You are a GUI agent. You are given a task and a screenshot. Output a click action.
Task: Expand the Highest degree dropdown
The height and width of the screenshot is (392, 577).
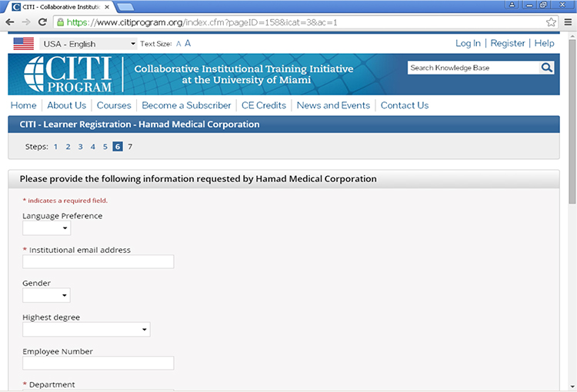(86, 330)
